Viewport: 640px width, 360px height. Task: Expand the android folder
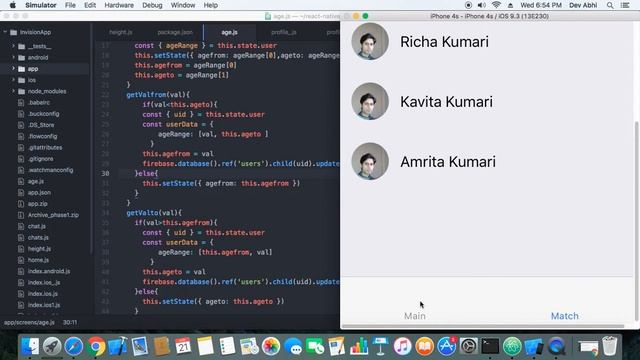[13, 58]
